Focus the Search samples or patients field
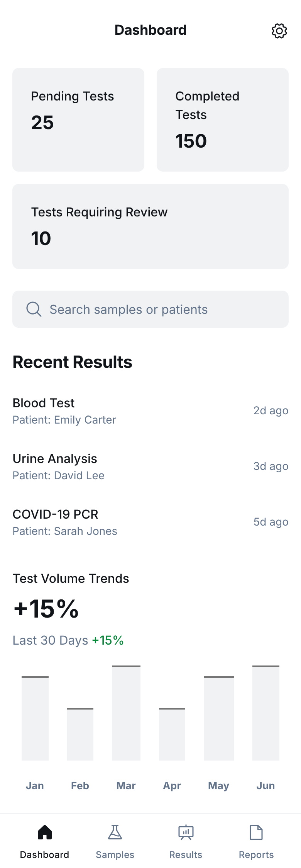 (x=150, y=309)
